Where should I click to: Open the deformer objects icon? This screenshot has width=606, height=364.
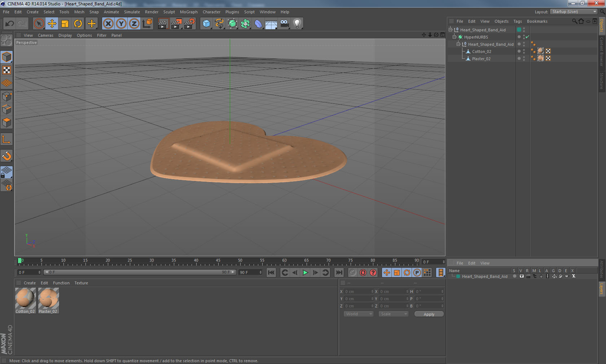[x=258, y=24]
